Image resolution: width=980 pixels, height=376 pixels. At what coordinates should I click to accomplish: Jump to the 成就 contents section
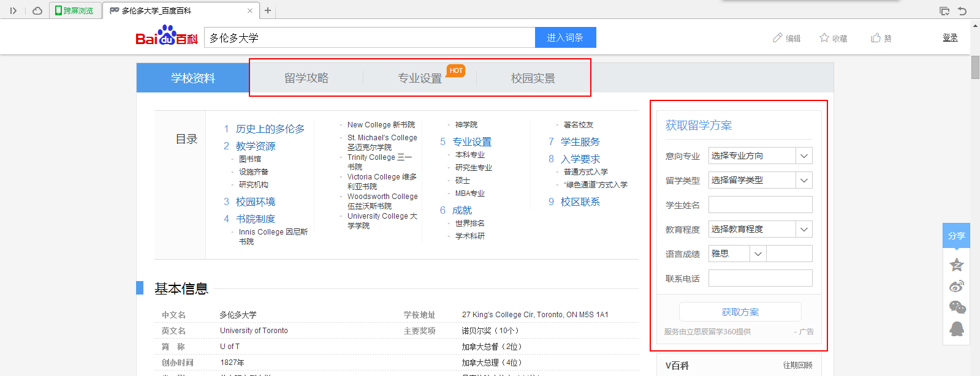(x=462, y=210)
